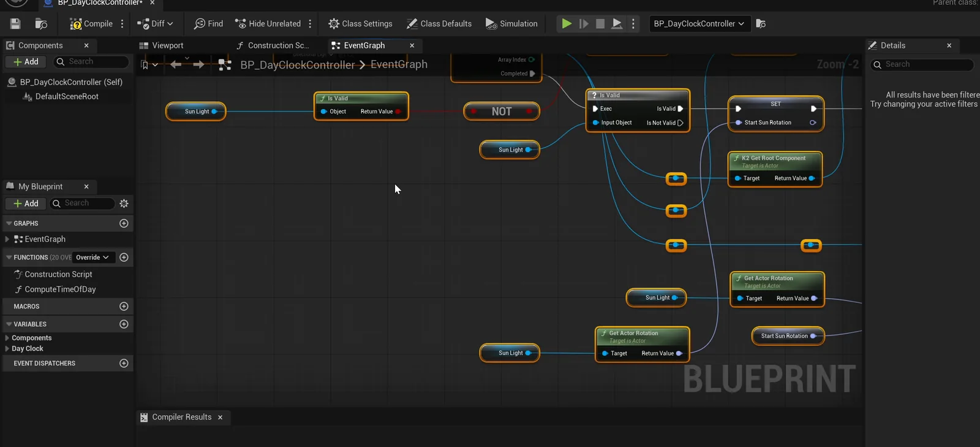Add a new variable with plus icon

pos(124,324)
